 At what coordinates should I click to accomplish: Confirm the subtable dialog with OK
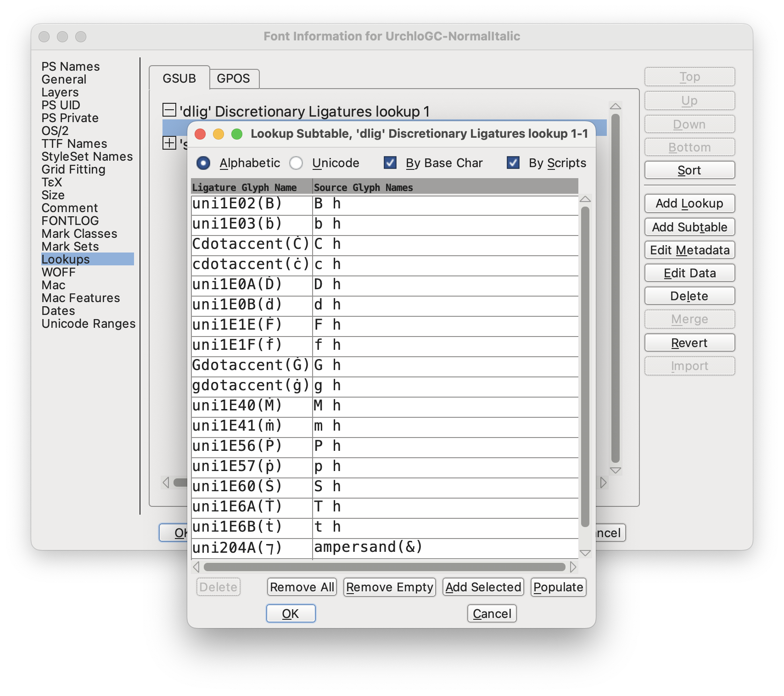pos(291,613)
